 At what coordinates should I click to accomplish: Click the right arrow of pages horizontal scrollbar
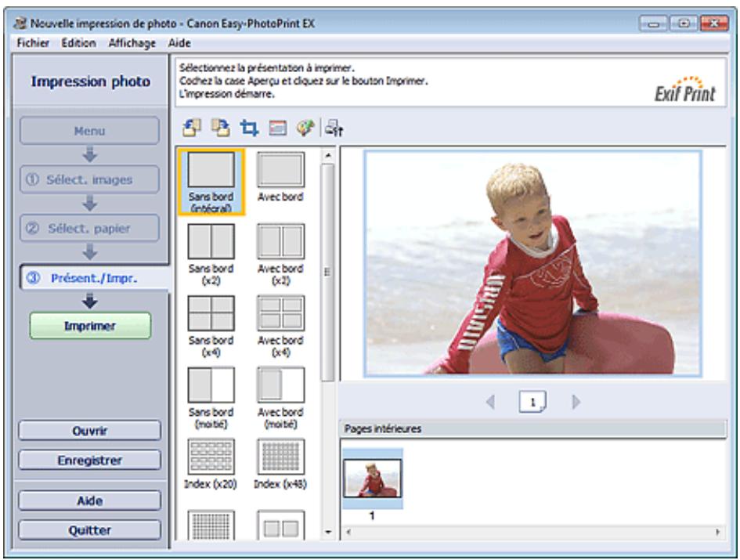pos(718,532)
